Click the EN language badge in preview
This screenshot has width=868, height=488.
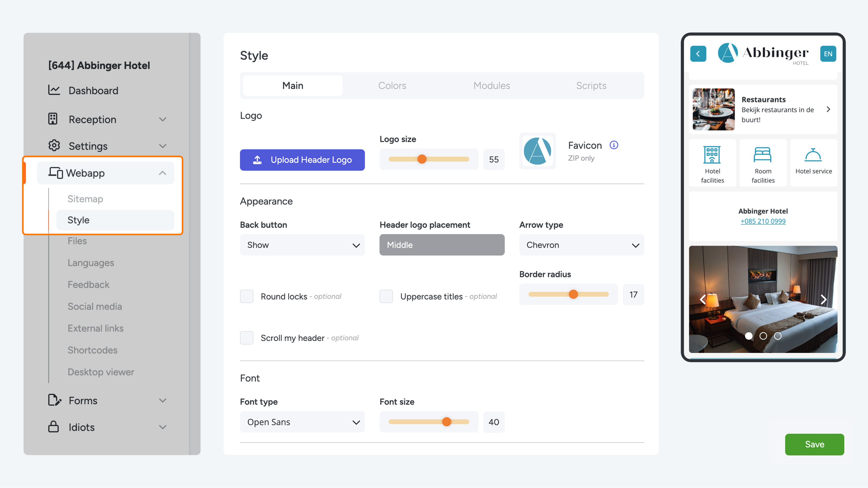828,54
